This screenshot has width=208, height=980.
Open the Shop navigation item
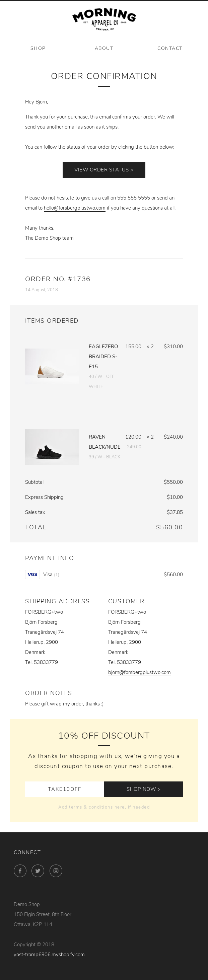coord(38,48)
